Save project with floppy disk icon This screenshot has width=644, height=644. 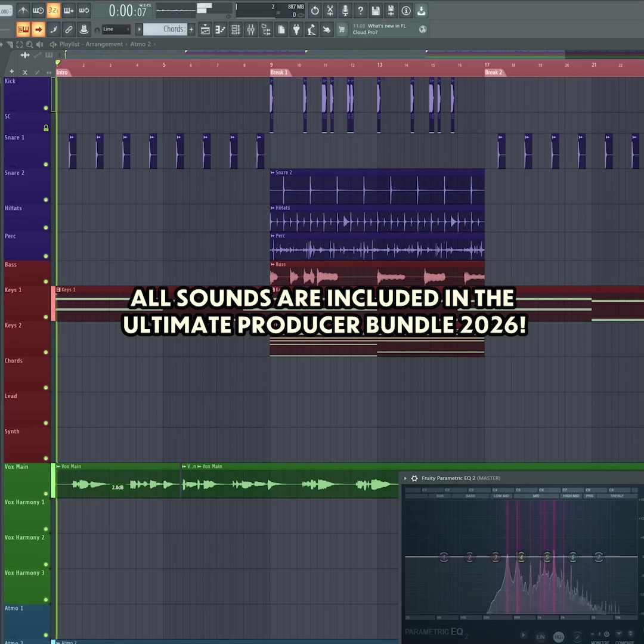376,10
